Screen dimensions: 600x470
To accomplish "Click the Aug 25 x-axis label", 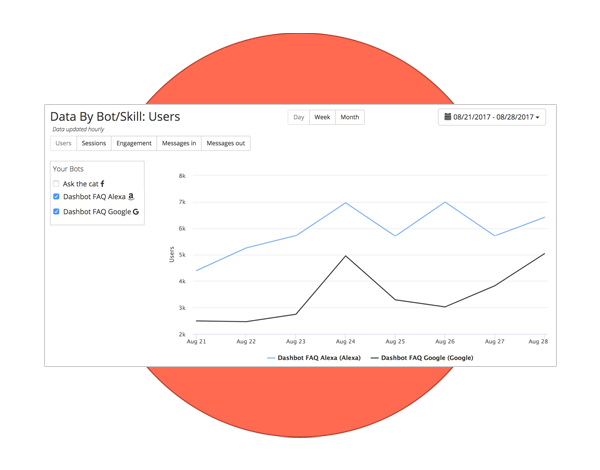I will coord(395,341).
